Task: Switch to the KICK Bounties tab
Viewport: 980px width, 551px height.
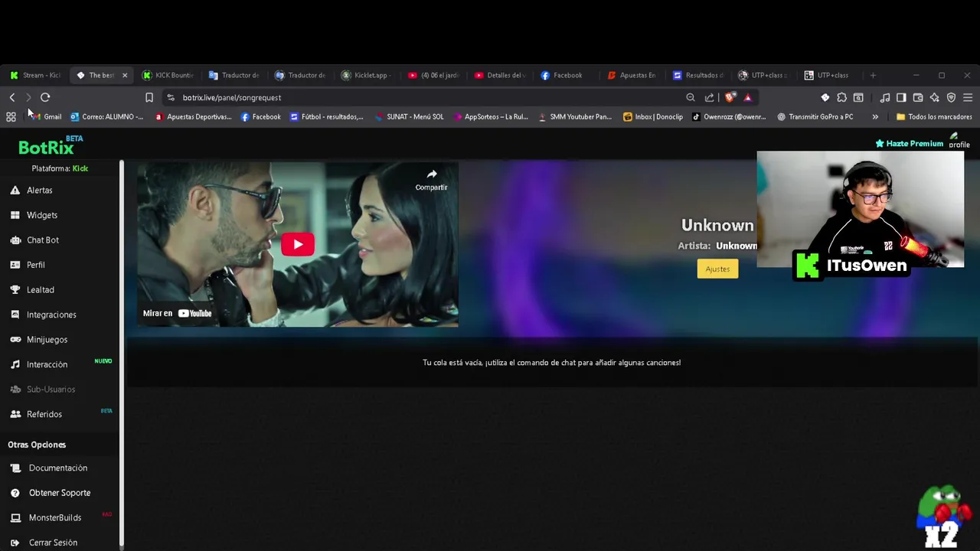Action: coord(168,75)
